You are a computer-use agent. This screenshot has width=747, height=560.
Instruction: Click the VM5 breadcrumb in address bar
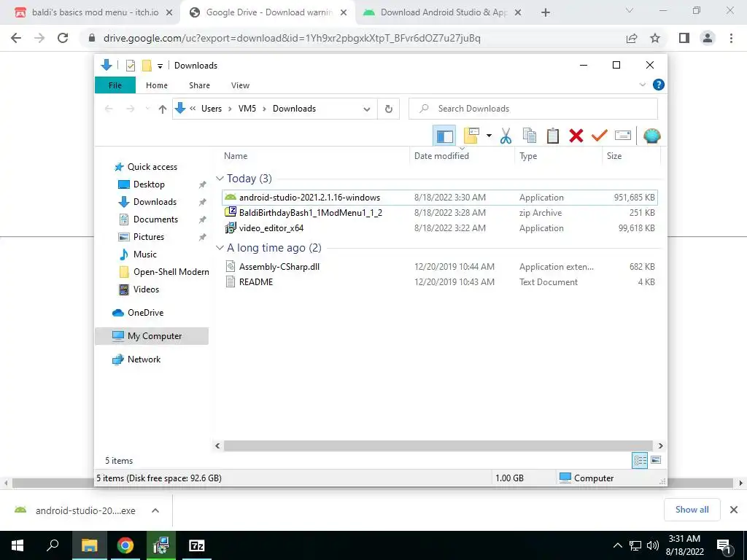point(247,109)
